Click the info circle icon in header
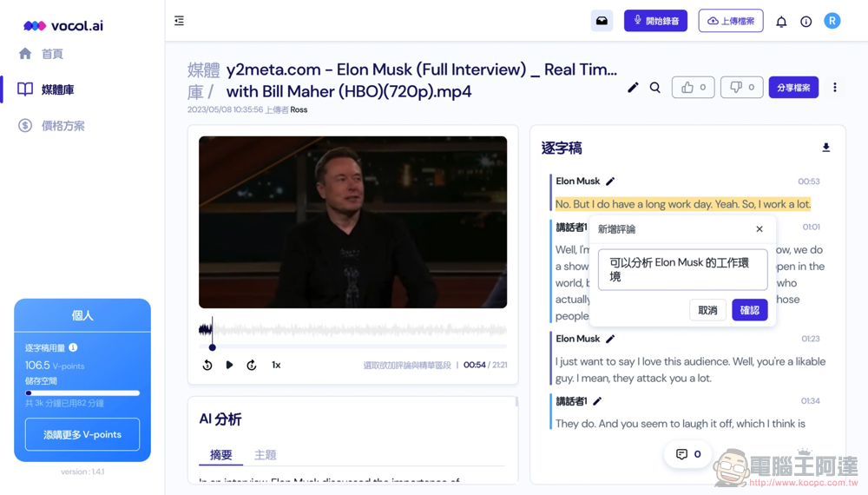 806,22
